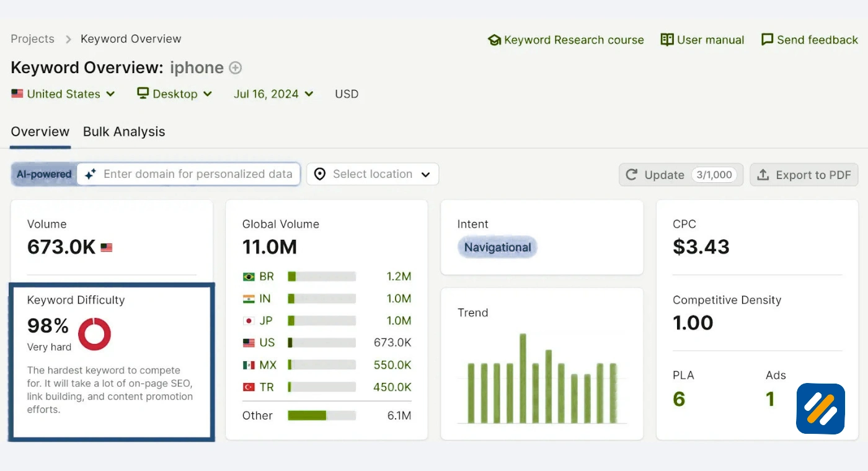Click the Navigational intent badge
This screenshot has width=868, height=471.
(x=497, y=247)
